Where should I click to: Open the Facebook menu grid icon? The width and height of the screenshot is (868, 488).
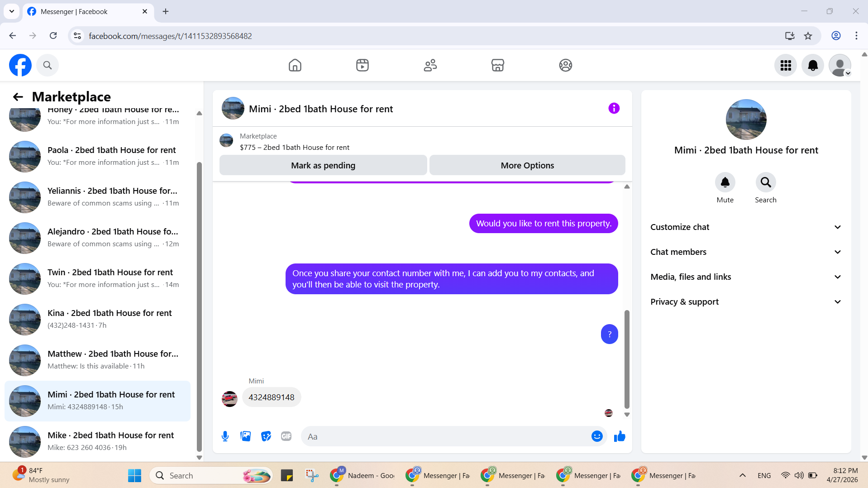click(786, 66)
